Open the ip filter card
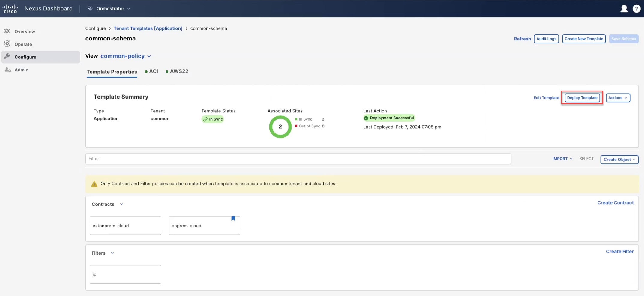 coord(125,274)
